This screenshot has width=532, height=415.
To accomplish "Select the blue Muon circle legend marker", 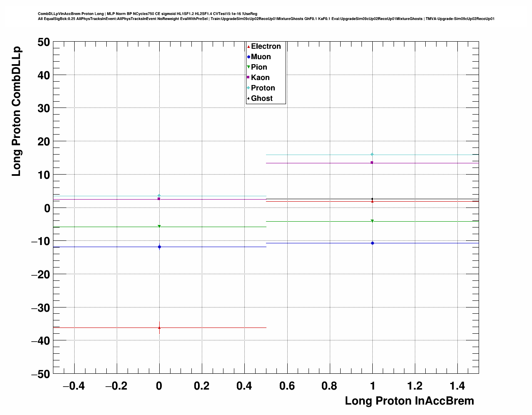I will [x=248, y=57].
